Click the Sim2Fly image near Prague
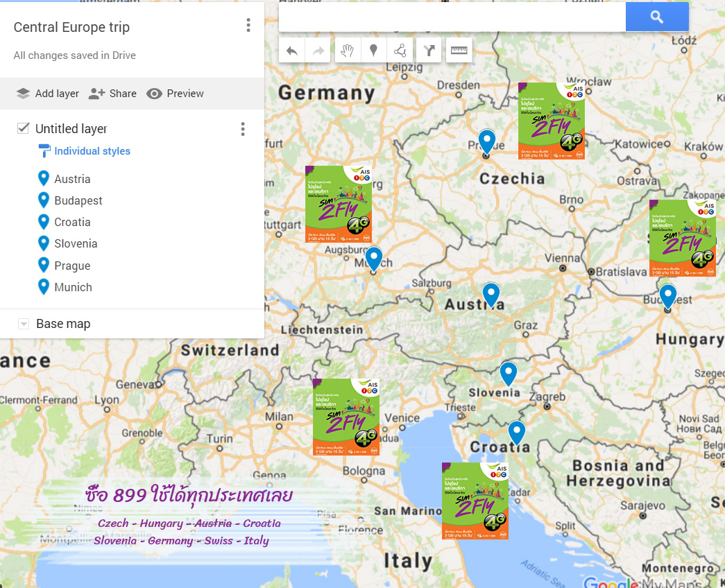725x588 pixels. [x=551, y=121]
